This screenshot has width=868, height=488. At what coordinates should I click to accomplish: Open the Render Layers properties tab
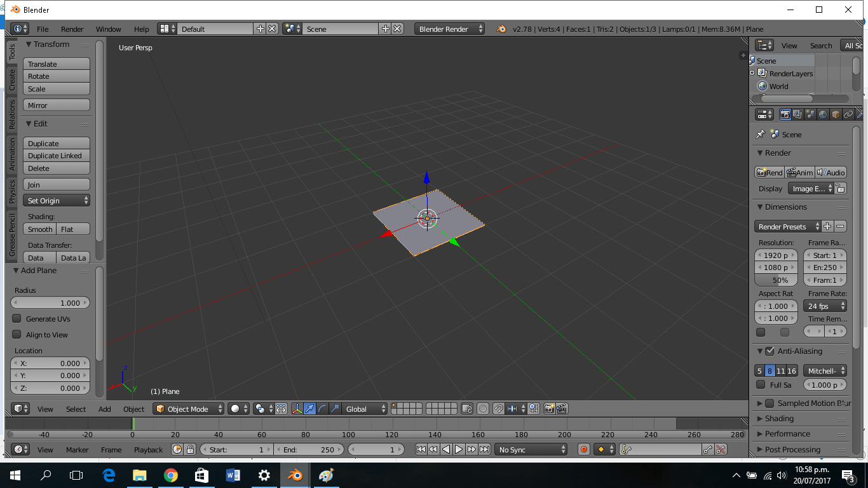click(797, 114)
